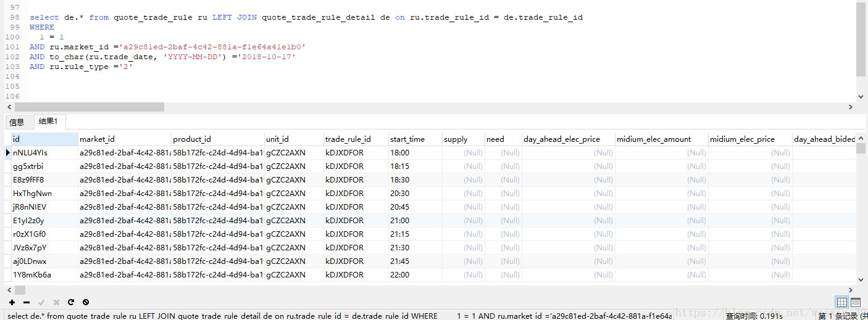Click the discard changes X icon
The width and height of the screenshot is (868, 320).
(x=56, y=302)
